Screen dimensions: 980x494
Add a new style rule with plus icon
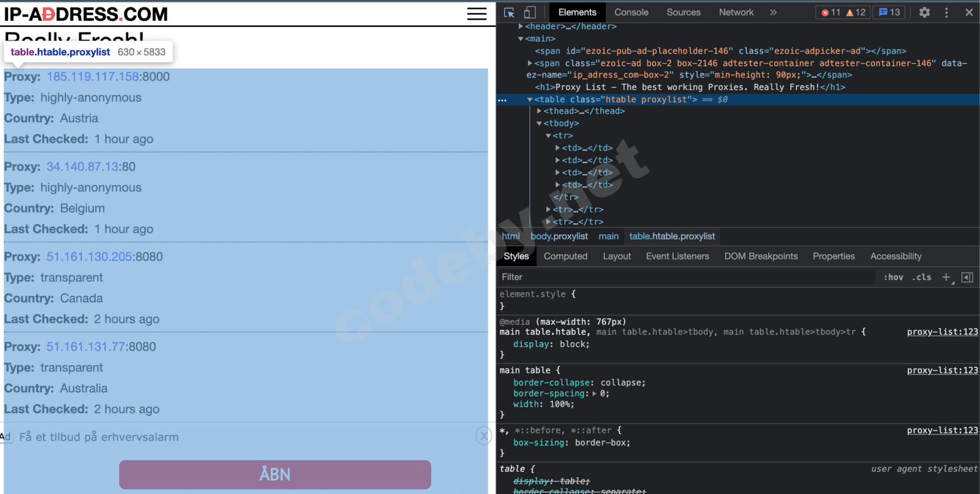click(946, 278)
